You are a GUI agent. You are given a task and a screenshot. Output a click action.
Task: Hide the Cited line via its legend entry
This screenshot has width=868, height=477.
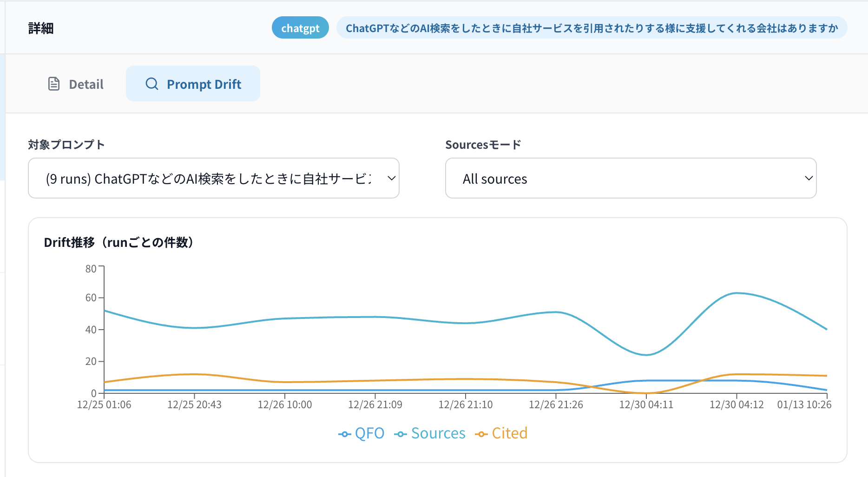coord(502,433)
